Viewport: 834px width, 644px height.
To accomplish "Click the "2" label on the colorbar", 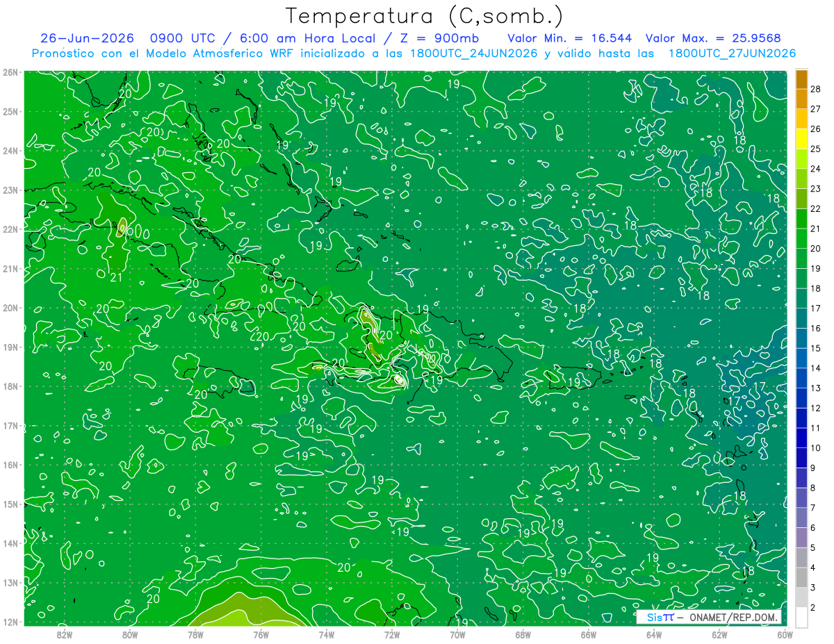I will tap(814, 608).
